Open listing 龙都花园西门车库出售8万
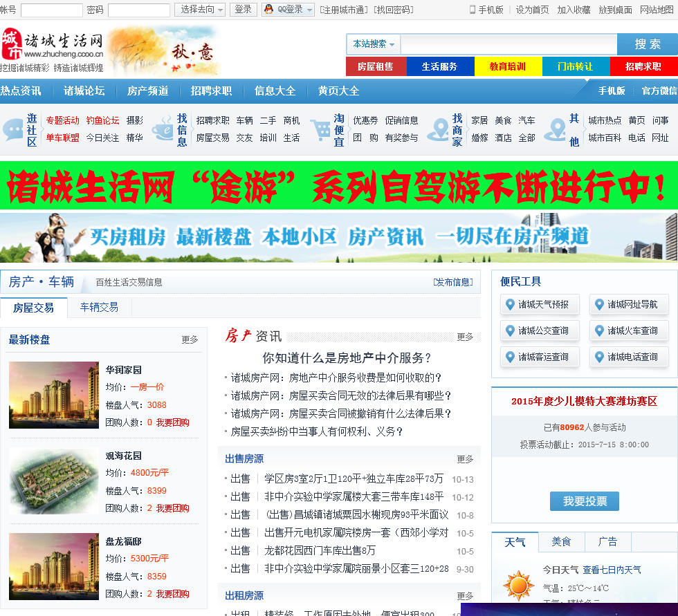The width and height of the screenshot is (678, 616). (x=320, y=551)
